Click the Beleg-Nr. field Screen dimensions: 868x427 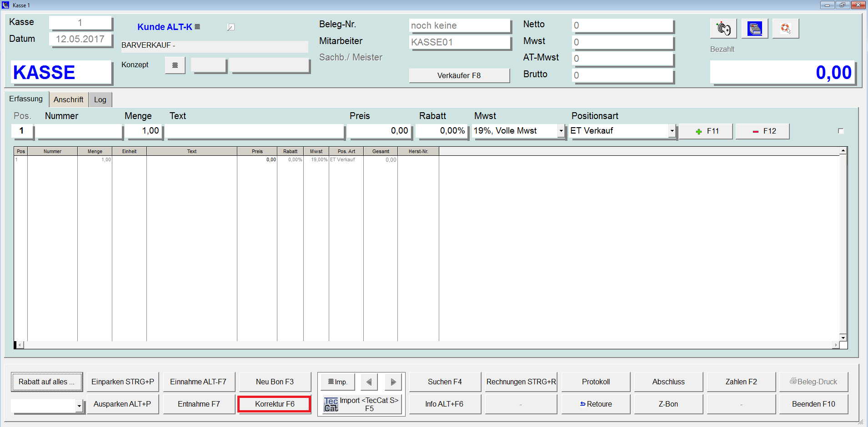point(459,26)
